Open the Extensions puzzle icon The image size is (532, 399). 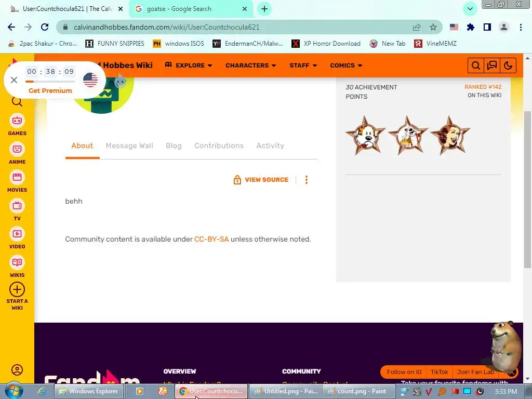471,27
